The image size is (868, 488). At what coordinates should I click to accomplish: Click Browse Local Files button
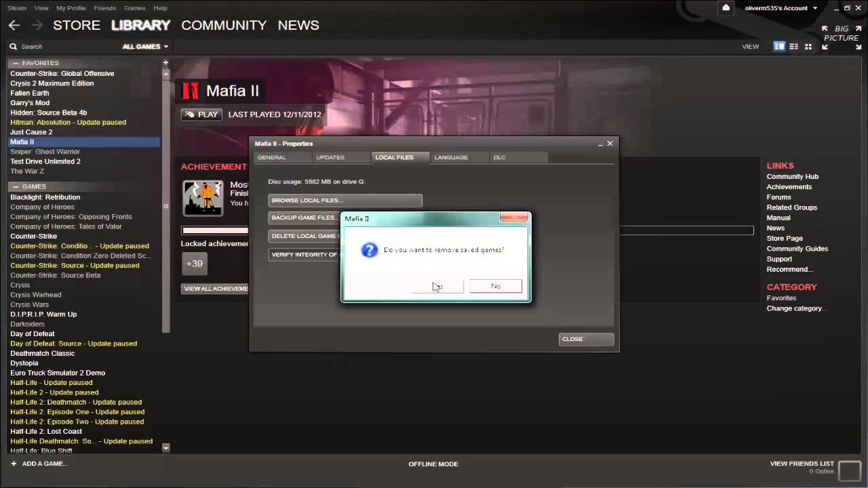[345, 201]
